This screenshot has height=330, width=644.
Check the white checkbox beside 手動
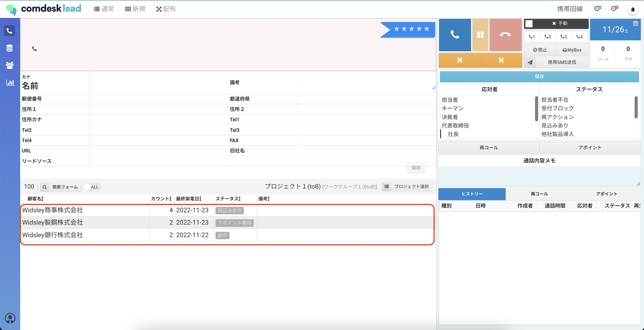(529, 24)
